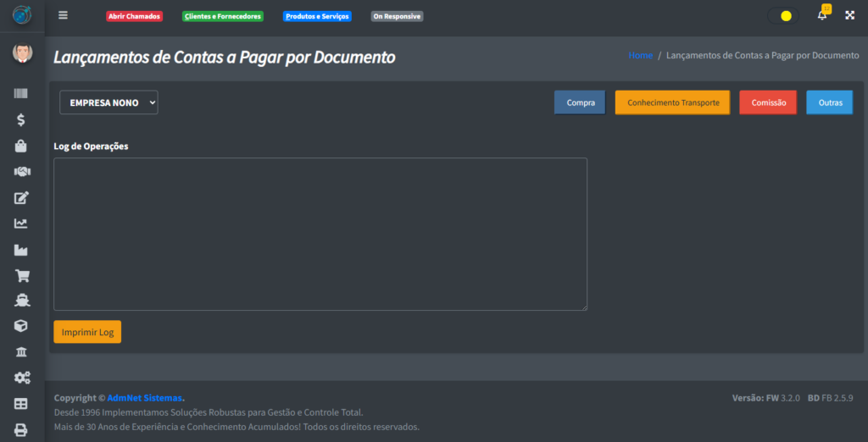
Task: Open the bank building sidebar icon
Action: (21, 352)
